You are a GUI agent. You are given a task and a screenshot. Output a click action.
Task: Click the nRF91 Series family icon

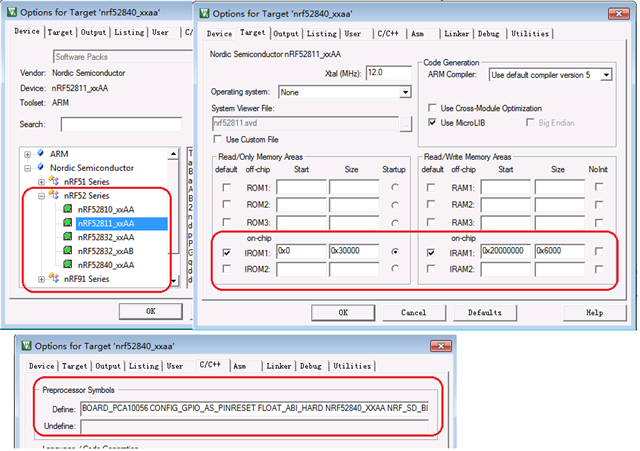coord(54,278)
